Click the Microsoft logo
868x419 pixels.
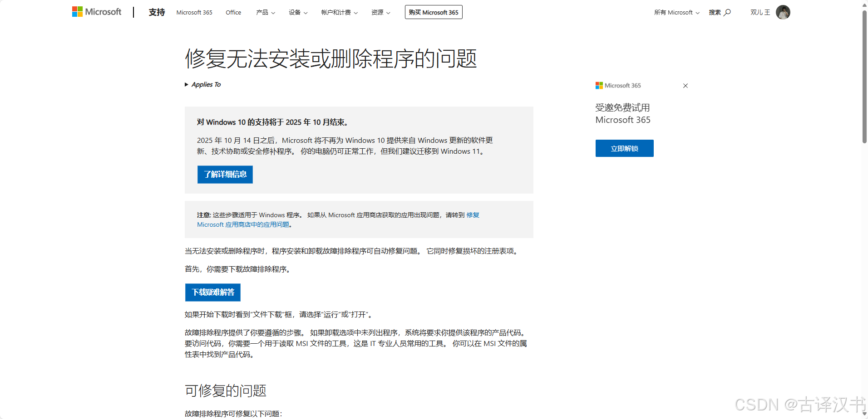click(96, 12)
